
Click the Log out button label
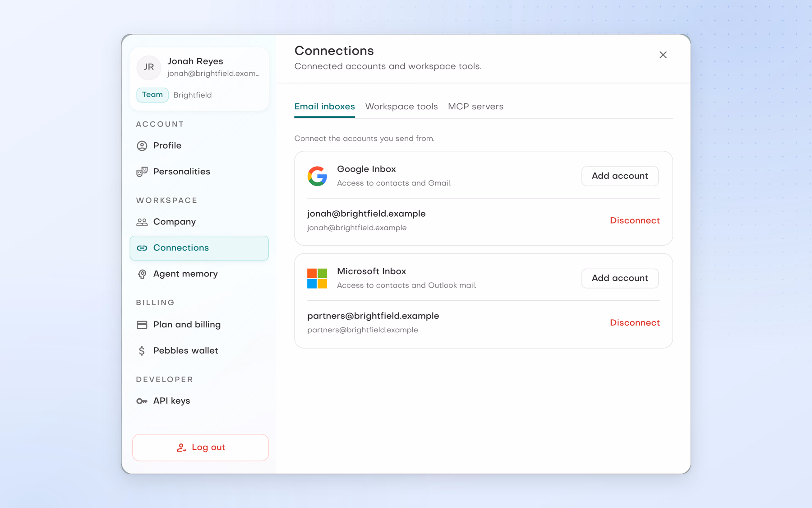208,447
